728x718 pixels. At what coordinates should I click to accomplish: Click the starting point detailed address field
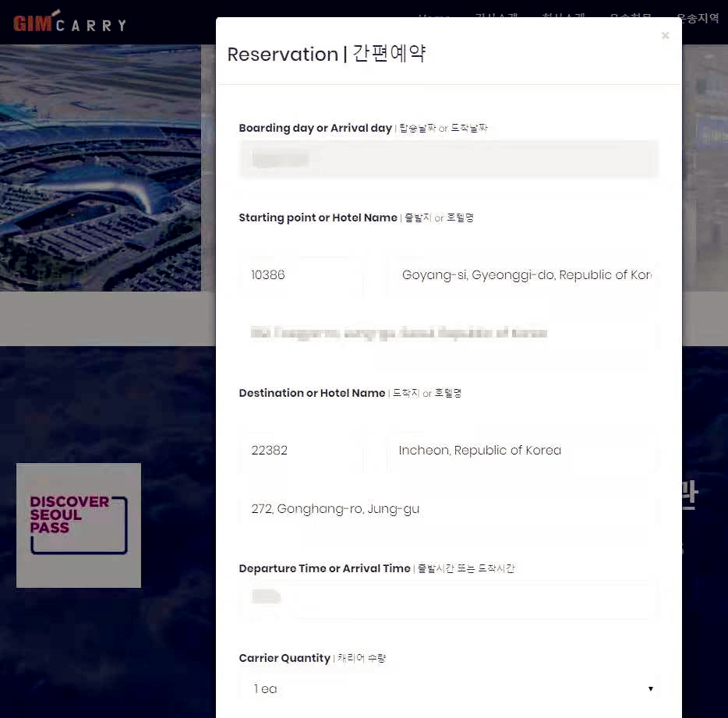(x=448, y=334)
